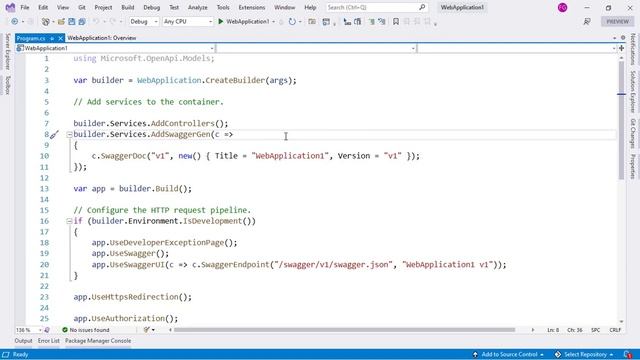Open the Solution Explorer side tab

[633, 91]
